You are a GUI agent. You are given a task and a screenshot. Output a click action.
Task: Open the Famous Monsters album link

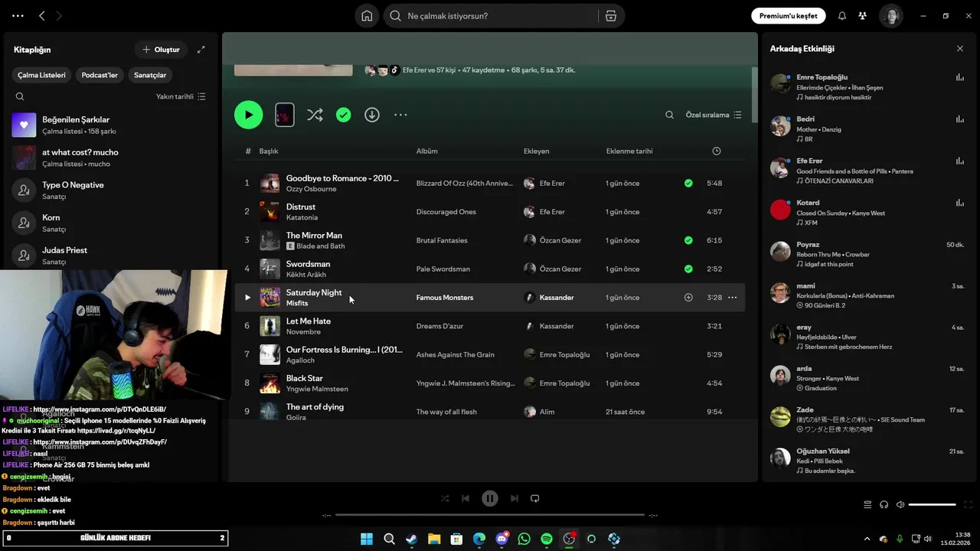click(x=445, y=298)
